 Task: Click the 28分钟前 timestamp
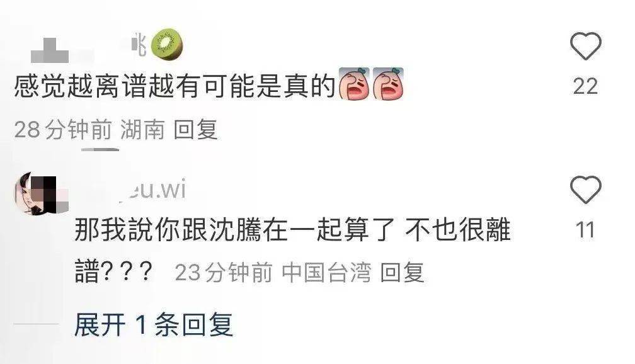(x=63, y=130)
